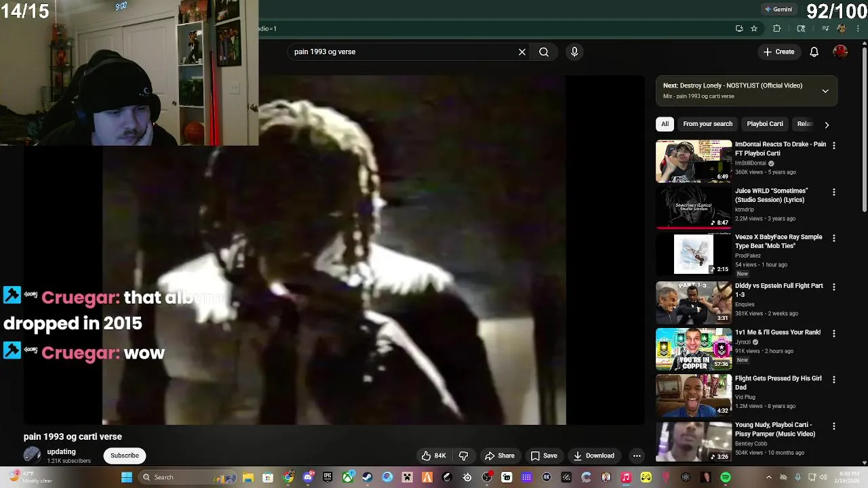Open YouTube notifications bell
This screenshot has height=488, width=868.
click(814, 52)
